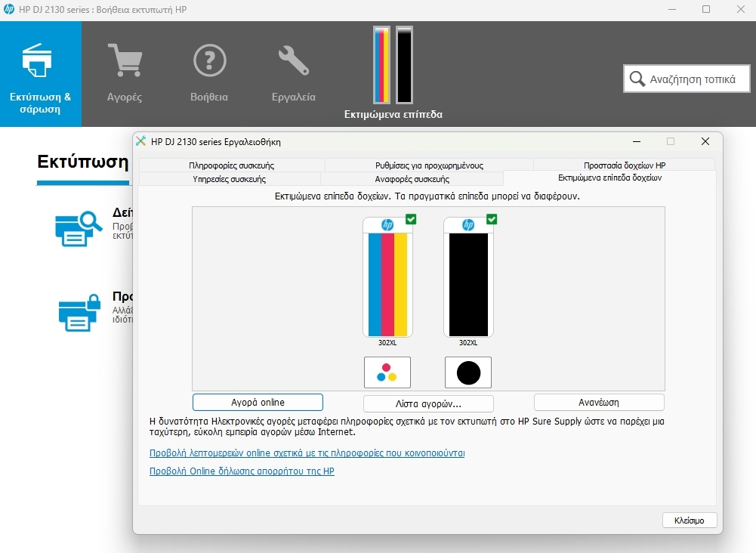
Task: Select the Εκτιμώμενα επίπεδα δοχείων tab
Action: [x=609, y=178]
